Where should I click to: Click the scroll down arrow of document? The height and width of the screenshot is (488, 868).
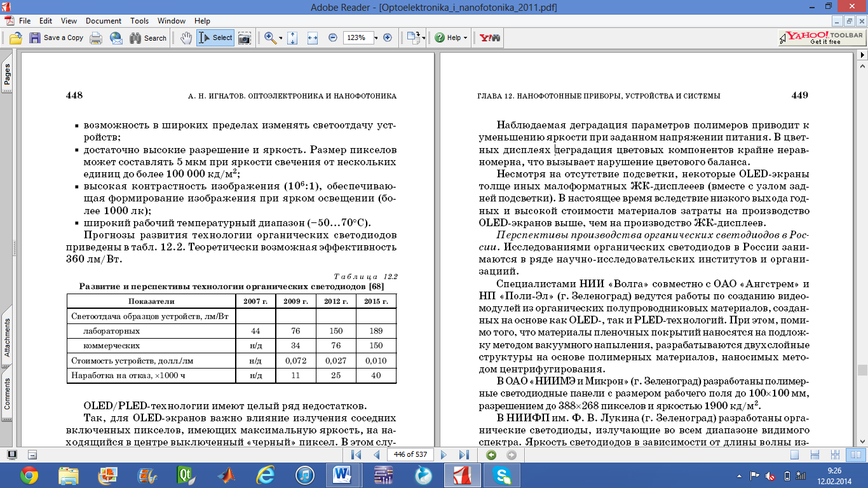click(862, 442)
